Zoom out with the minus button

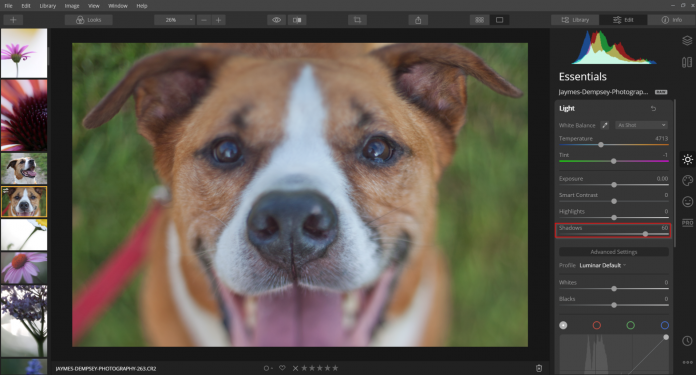(x=204, y=20)
